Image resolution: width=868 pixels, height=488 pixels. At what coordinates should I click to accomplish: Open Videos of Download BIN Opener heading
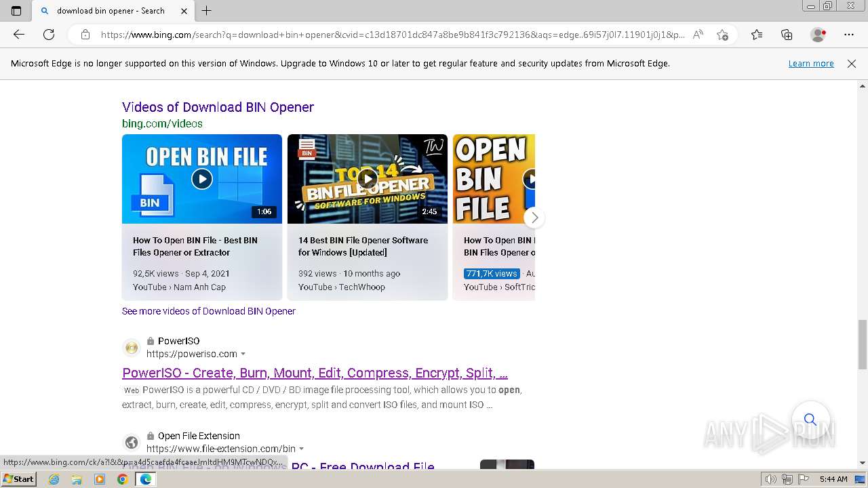pos(218,107)
